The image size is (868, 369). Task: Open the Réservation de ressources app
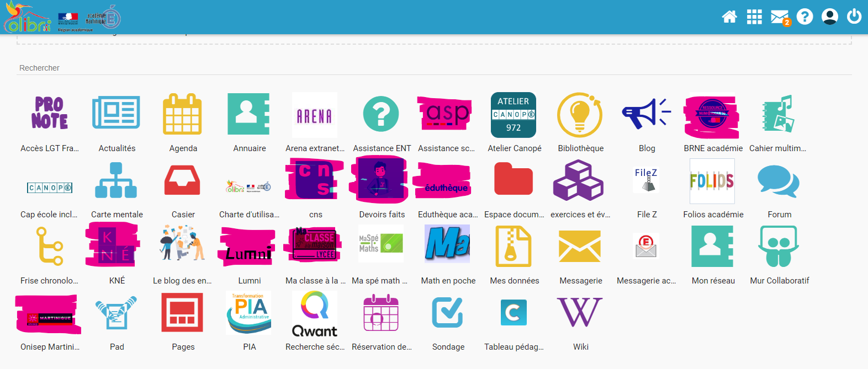(381, 312)
